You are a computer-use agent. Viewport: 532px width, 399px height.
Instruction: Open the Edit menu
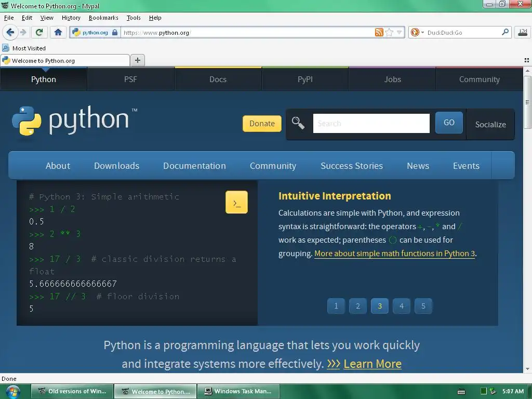pos(27,18)
